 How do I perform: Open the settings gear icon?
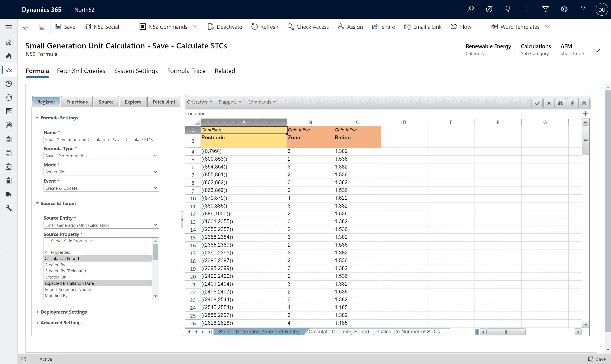(564, 9)
